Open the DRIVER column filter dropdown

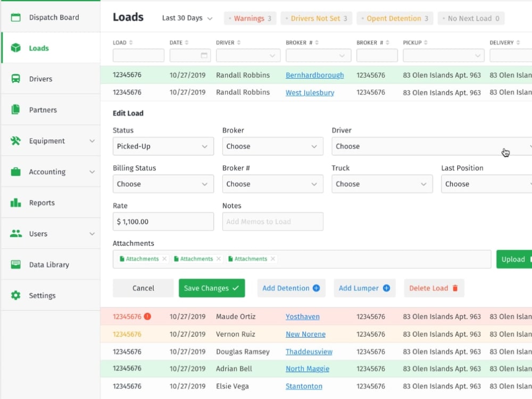tap(248, 55)
